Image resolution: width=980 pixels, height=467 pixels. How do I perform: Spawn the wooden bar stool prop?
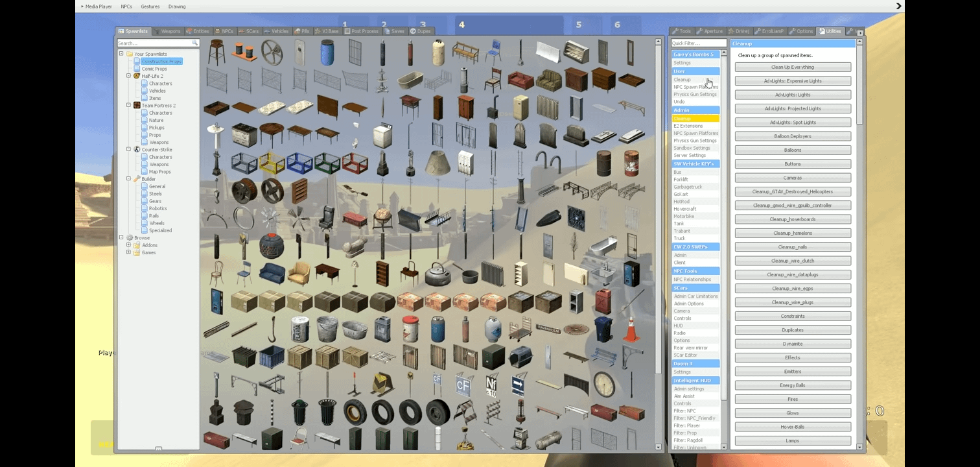pyautogui.click(x=216, y=52)
